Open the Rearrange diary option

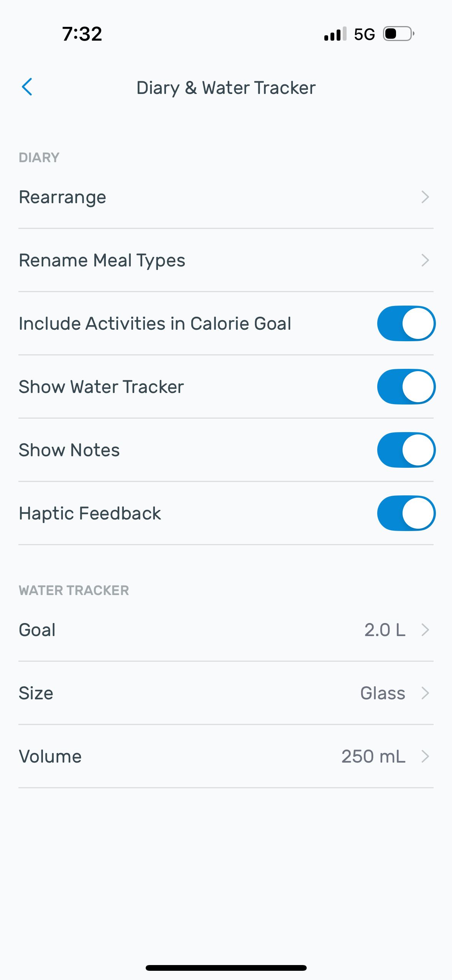pyautogui.click(x=62, y=197)
